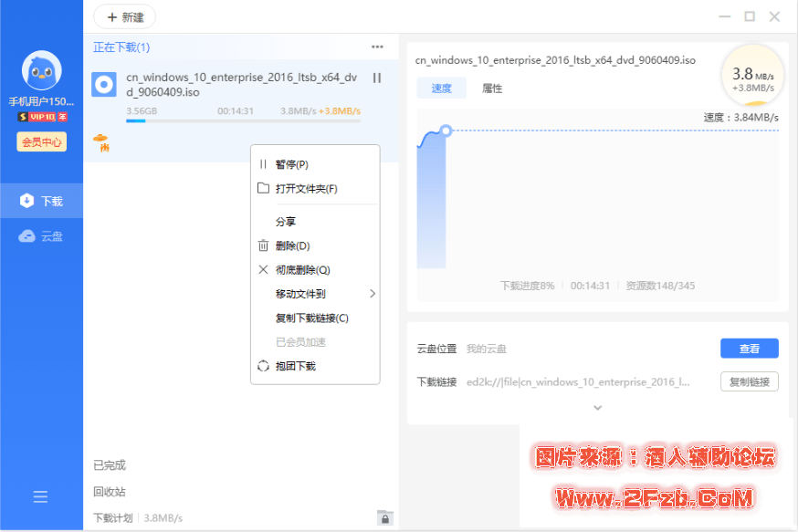Click the 查看 cloud location button
This screenshot has height=532, width=798.
(x=749, y=349)
